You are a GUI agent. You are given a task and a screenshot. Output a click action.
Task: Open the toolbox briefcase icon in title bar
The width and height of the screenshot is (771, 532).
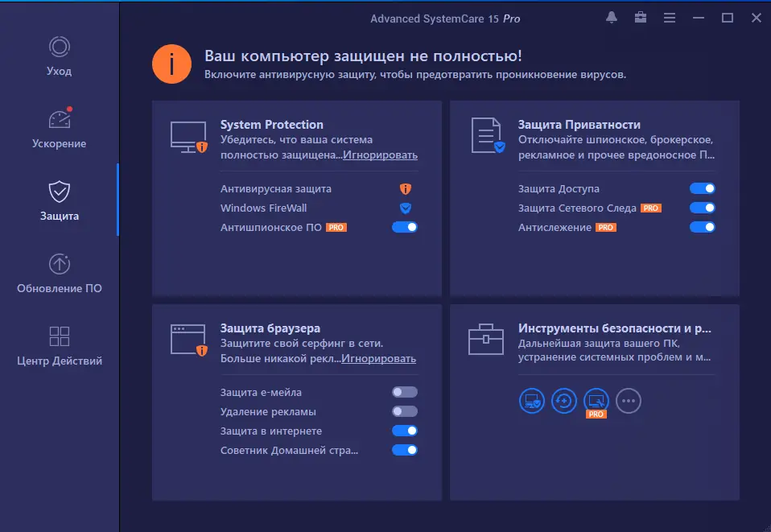(640, 18)
